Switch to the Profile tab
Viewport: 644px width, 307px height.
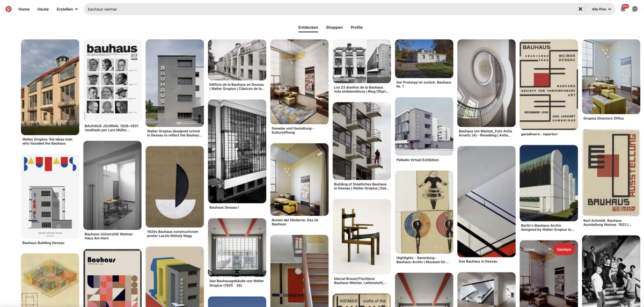point(357,27)
